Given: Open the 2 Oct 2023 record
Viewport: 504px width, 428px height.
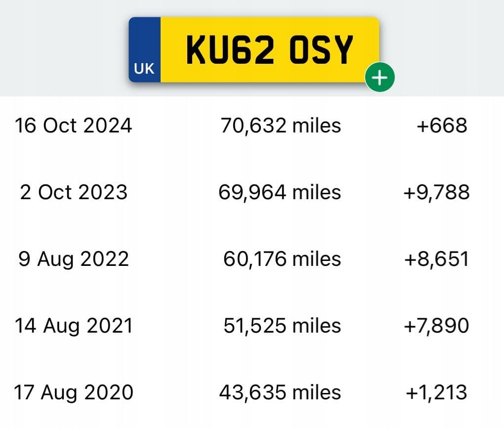Looking at the screenshot, I should (x=74, y=192).
